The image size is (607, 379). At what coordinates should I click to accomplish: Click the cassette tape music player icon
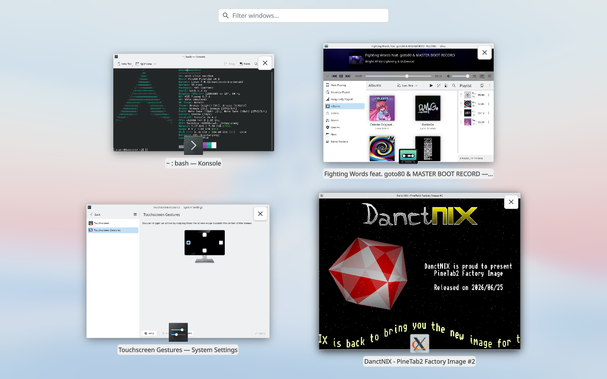408,156
